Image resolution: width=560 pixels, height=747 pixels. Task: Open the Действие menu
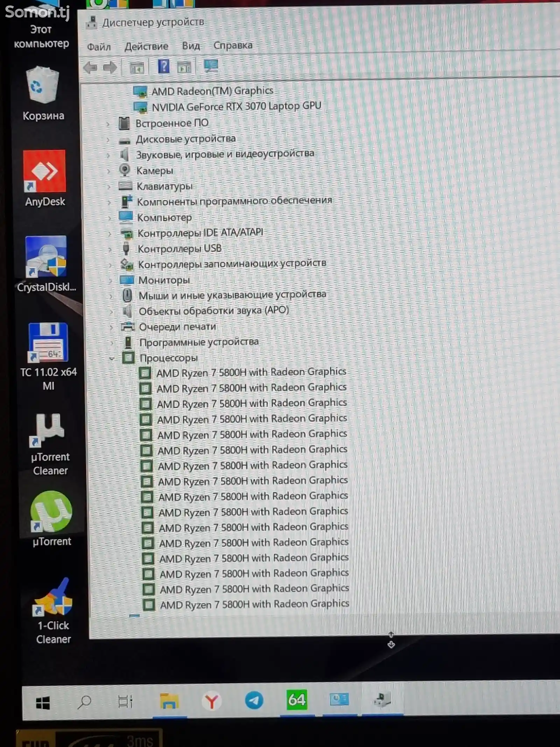pyautogui.click(x=146, y=46)
